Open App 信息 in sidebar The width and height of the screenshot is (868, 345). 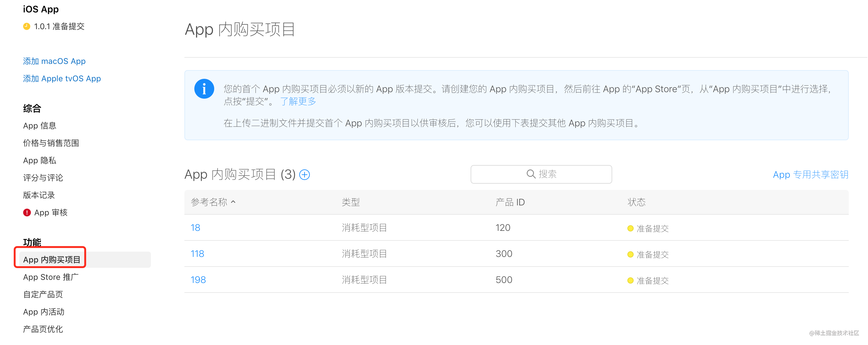(39, 126)
